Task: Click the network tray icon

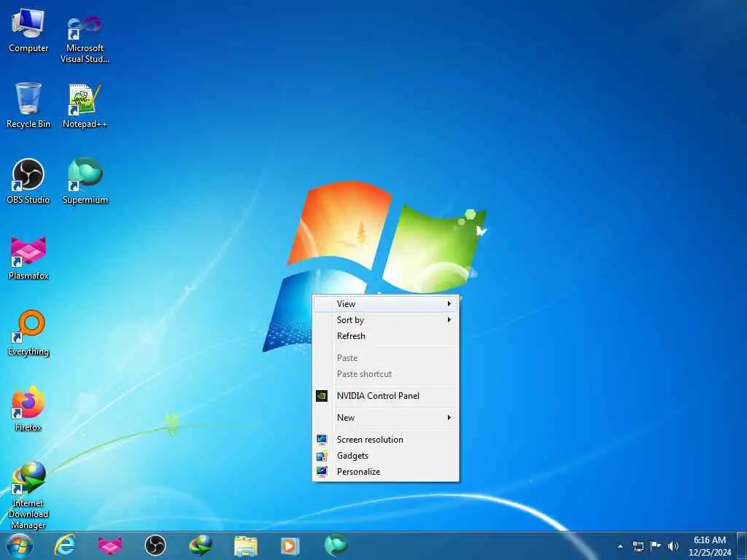Action: [638, 546]
